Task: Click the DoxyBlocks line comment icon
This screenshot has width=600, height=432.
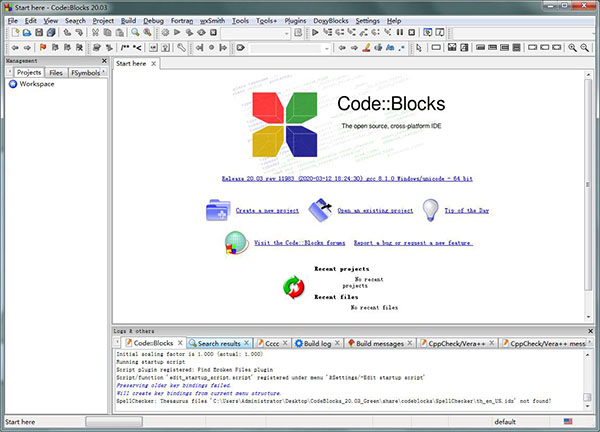Action: coord(137,47)
